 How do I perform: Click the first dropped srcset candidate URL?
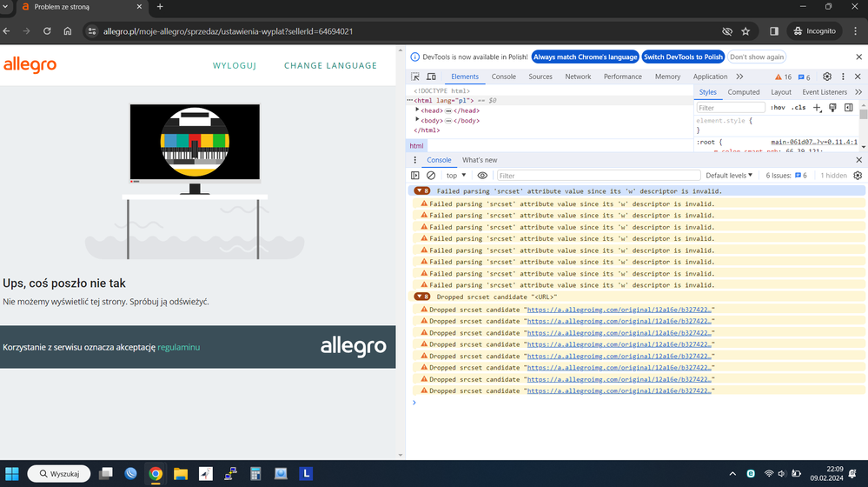pyautogui.click(x=619, y=310)
